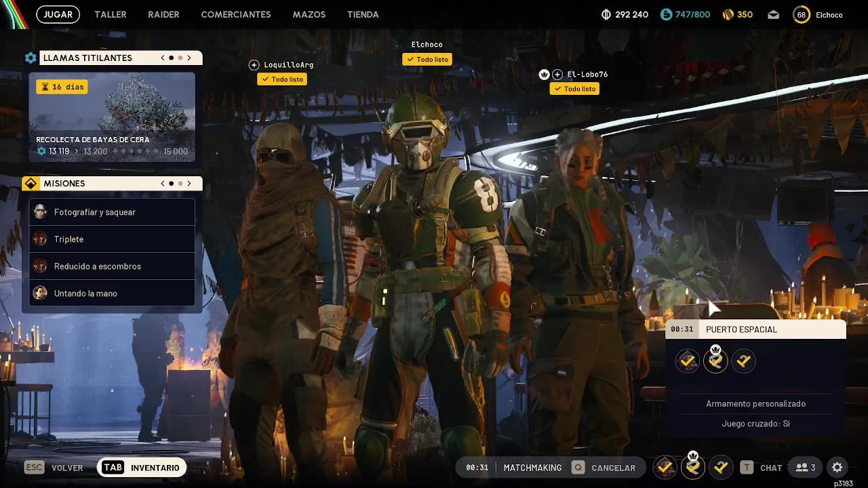868x488 pixels.
Task: Click the blue currency icon beside 747/800
Action: click(665, 14)
